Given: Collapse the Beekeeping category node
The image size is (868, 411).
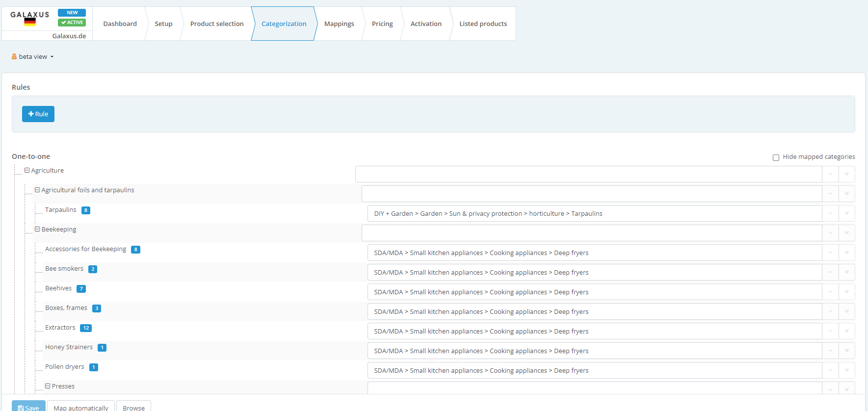Looking at the screenshot, I should pos(37,230).
